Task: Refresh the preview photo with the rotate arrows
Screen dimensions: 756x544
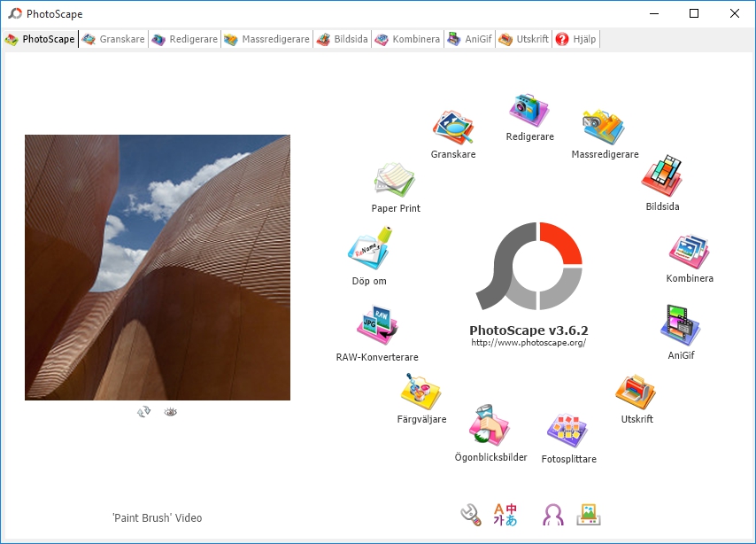Action: 143,412
